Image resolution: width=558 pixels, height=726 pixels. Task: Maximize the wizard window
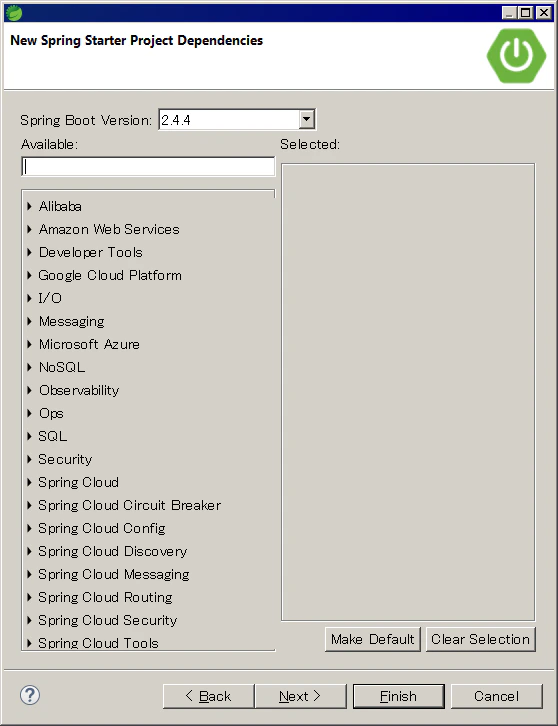pos(526,13)
